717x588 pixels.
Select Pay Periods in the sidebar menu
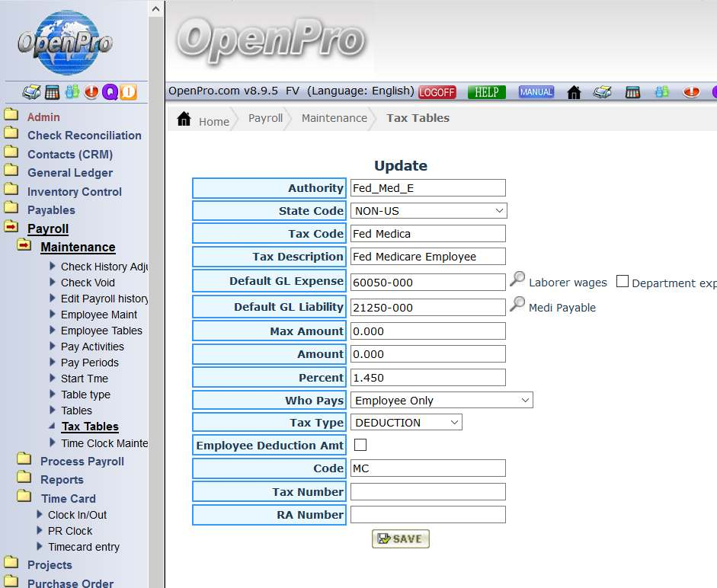click(x=89, y=363)
